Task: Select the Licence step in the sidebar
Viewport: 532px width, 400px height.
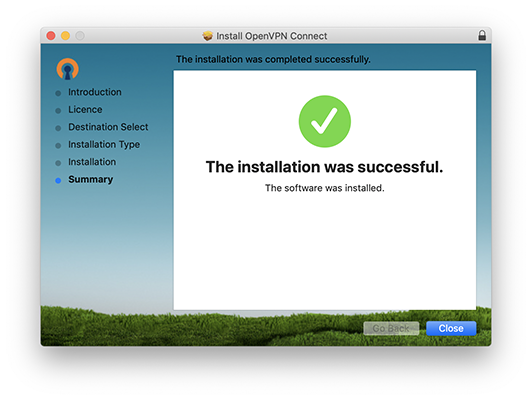Action: click(x=85, y=110)
